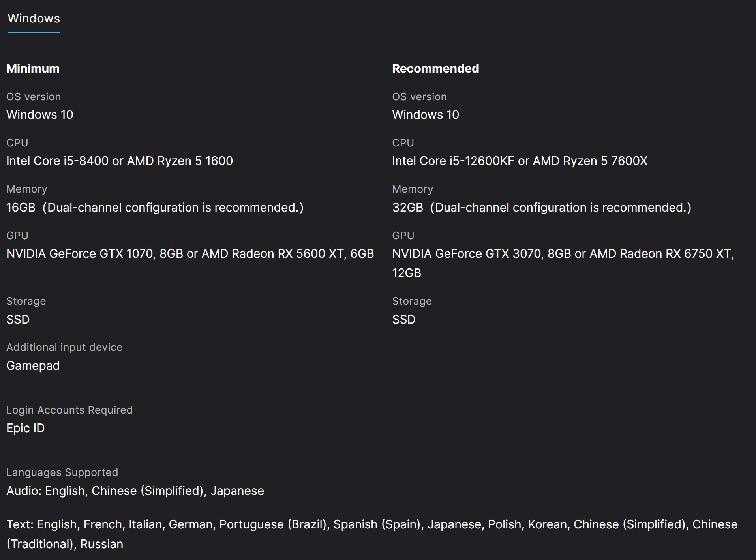756x560 pixels.
Task: Click the recommended CPU text mentioning i5-12600KF
Action: coord(520,161)
